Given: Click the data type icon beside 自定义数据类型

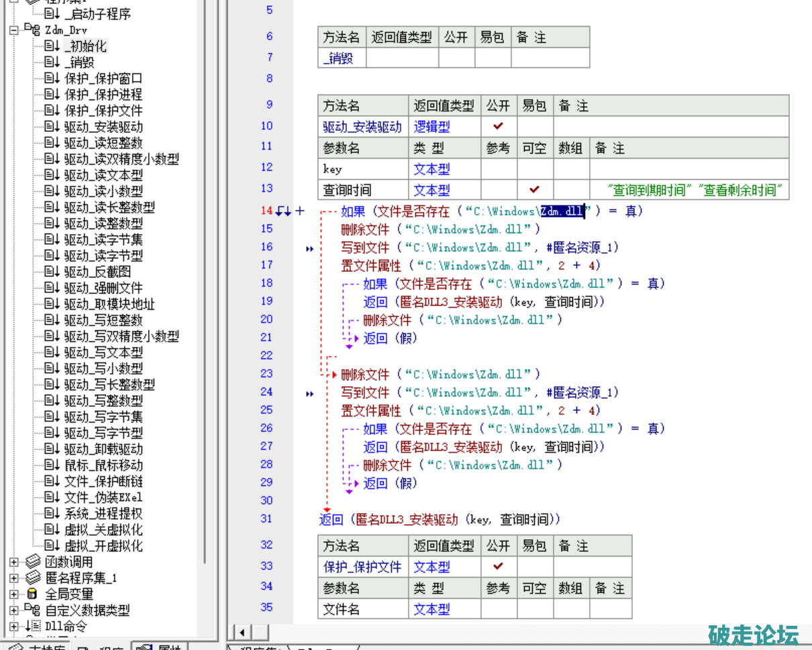Looking at the screenshot, I should point(32,610).
